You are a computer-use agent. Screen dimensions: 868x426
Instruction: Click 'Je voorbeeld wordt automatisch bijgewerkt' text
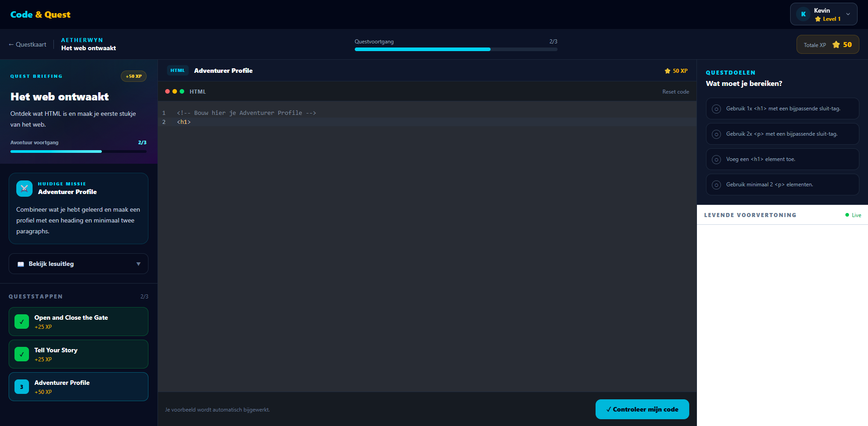(x=217, y=410)
